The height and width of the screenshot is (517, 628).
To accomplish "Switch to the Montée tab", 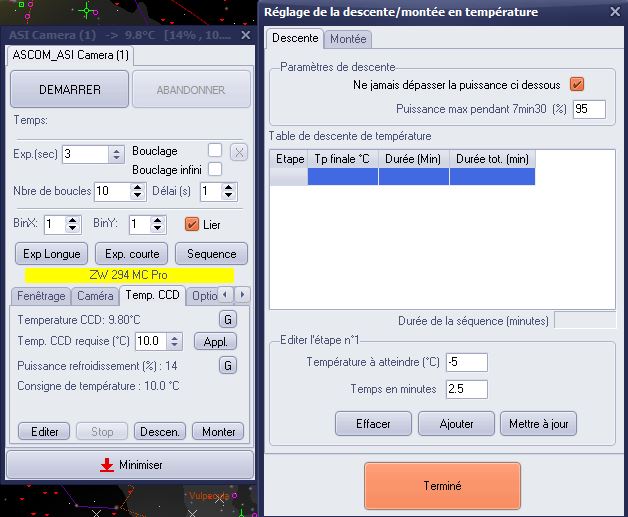I will tap(348, 38).
